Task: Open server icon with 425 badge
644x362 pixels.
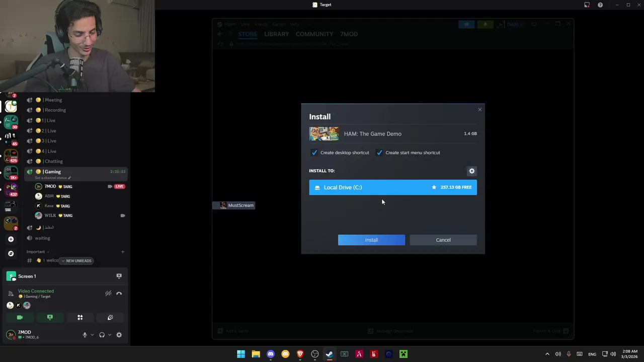Action: 11,156
